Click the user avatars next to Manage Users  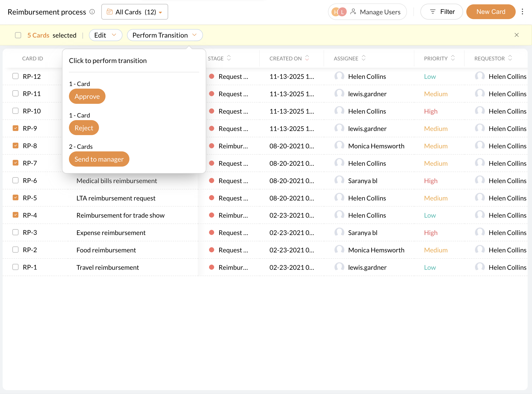point(339,12)
